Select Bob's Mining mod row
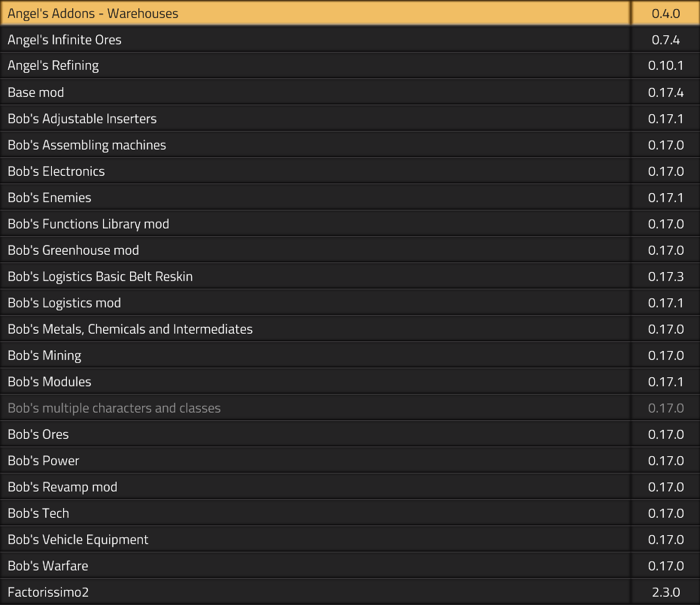700x605 pixels. point(44,355)
